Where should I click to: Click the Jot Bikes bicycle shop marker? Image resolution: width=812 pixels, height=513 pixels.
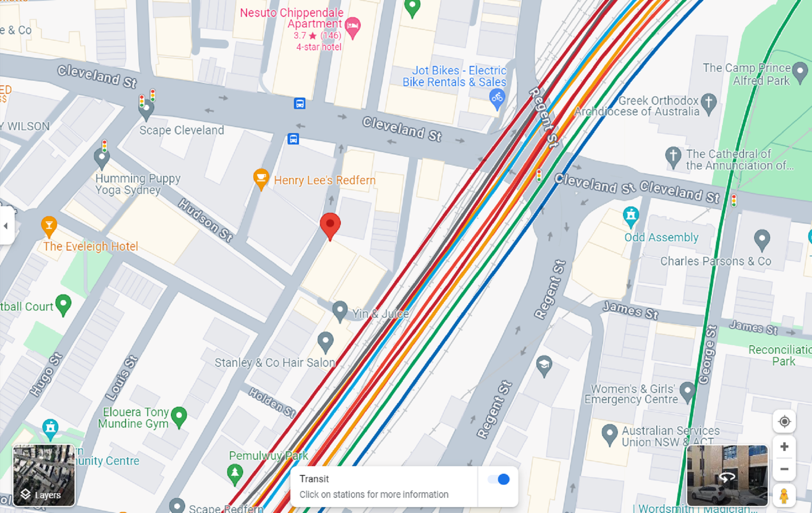497,100
